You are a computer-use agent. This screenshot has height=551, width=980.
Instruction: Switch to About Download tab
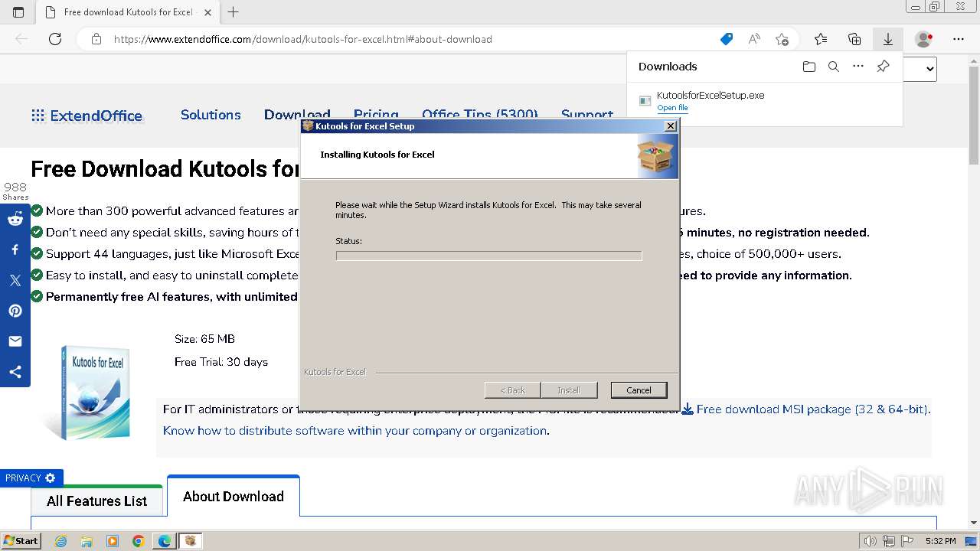coord(234,496)
